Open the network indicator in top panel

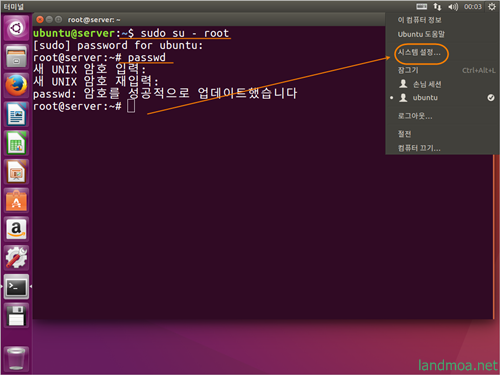437,6
